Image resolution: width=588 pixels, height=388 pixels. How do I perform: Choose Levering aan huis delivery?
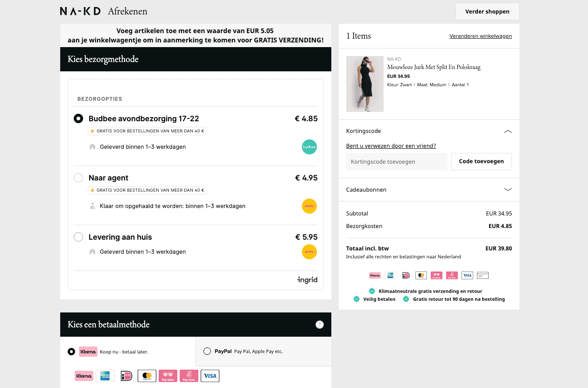point(78,237)
